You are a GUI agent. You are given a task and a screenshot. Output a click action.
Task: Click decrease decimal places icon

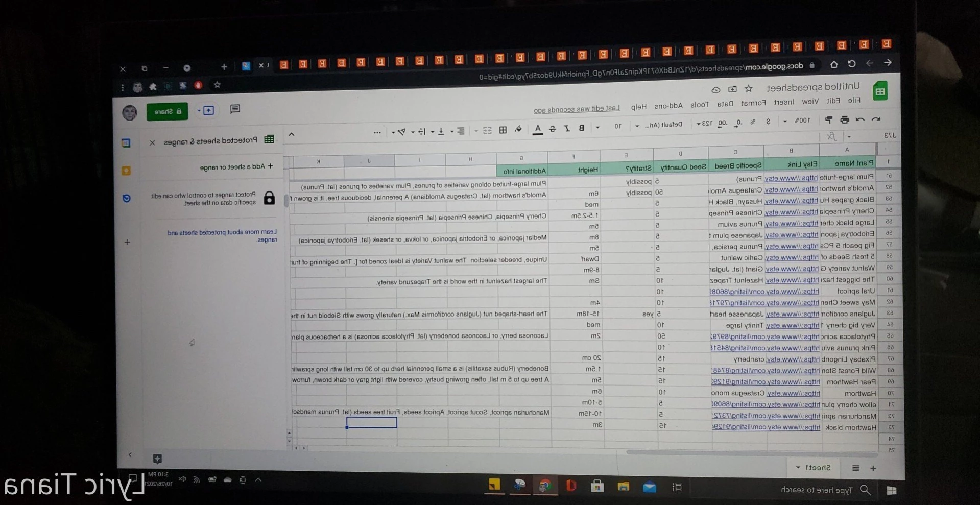click(x=738, y=122)
